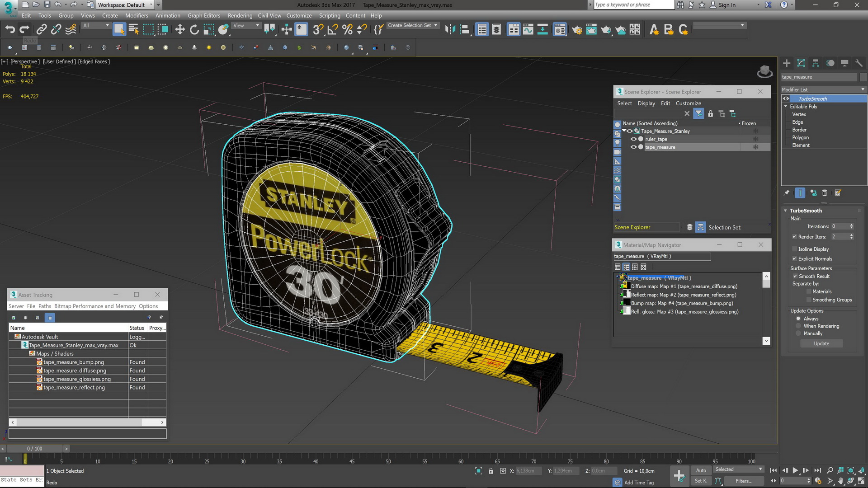Screen dimensions: 868x488
Task: Click Asset Tracking horizontal scrollbar
Action: 87,422
